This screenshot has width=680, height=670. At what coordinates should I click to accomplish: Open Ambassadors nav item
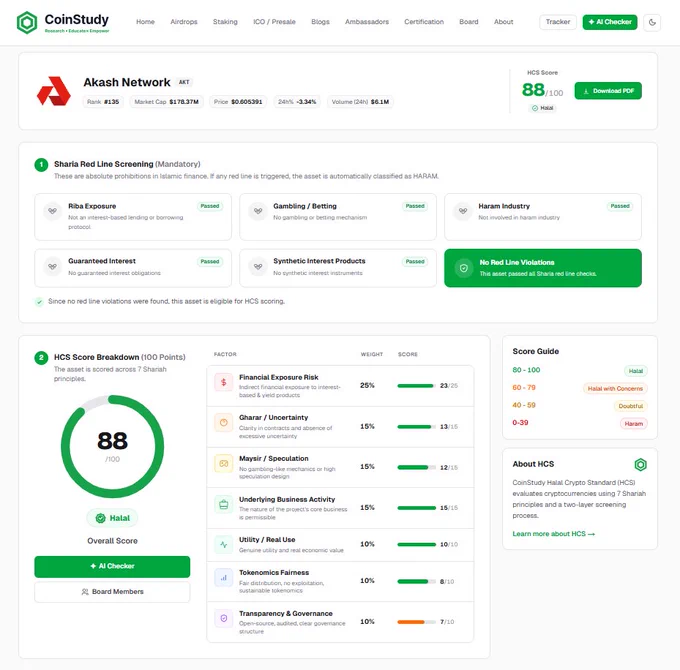point(367,22)
